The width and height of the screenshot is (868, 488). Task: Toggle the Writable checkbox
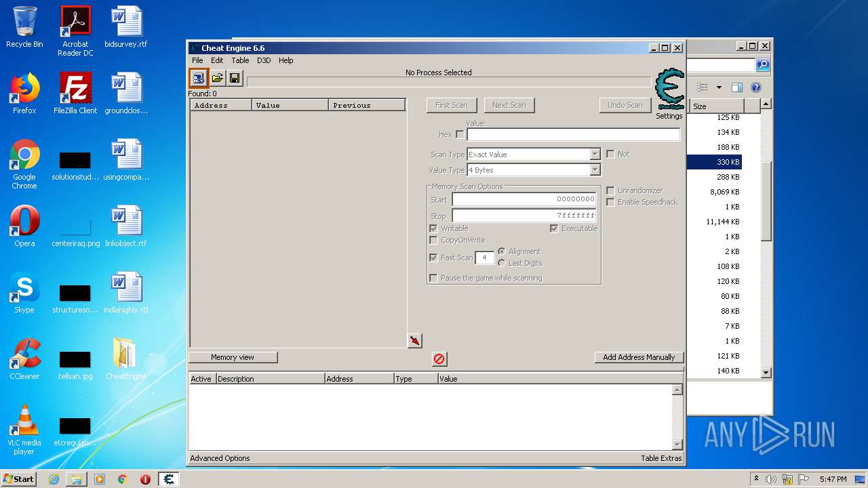point(434,228)
